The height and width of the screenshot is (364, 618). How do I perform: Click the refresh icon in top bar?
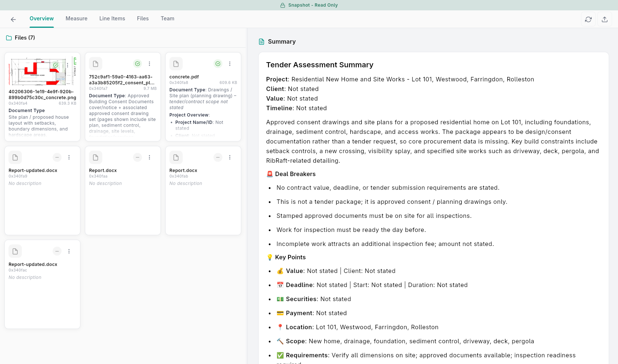tap(588, 19)
